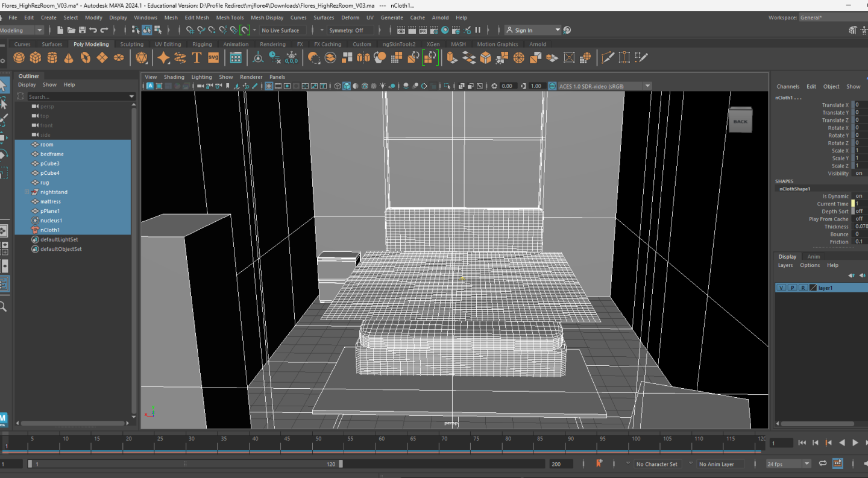868x478 pixels.
Task: Click the Play forwards button
Action: pyautogui.click(x=855, y=443)
